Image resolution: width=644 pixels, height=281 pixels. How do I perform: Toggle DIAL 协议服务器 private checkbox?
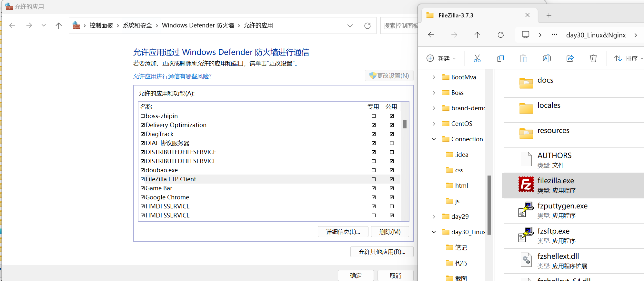pyautogui.click(x=374, y=143)
